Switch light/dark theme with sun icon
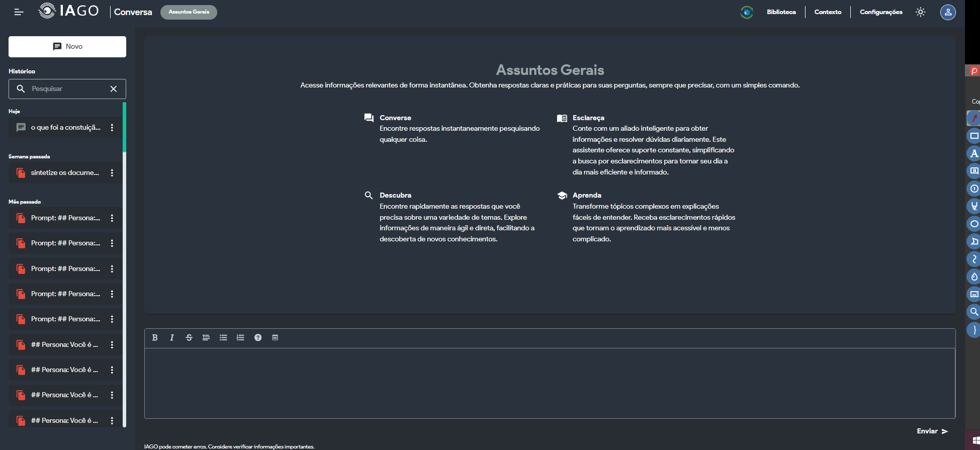Screen dimensions: 980x450 [920, 12]
